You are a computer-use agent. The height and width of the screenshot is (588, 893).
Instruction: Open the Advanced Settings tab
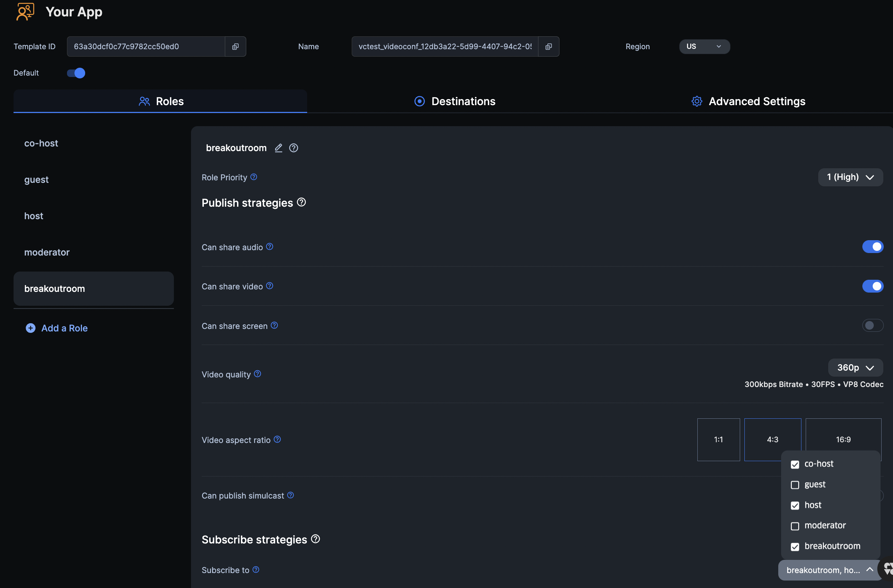pos(749,101)
